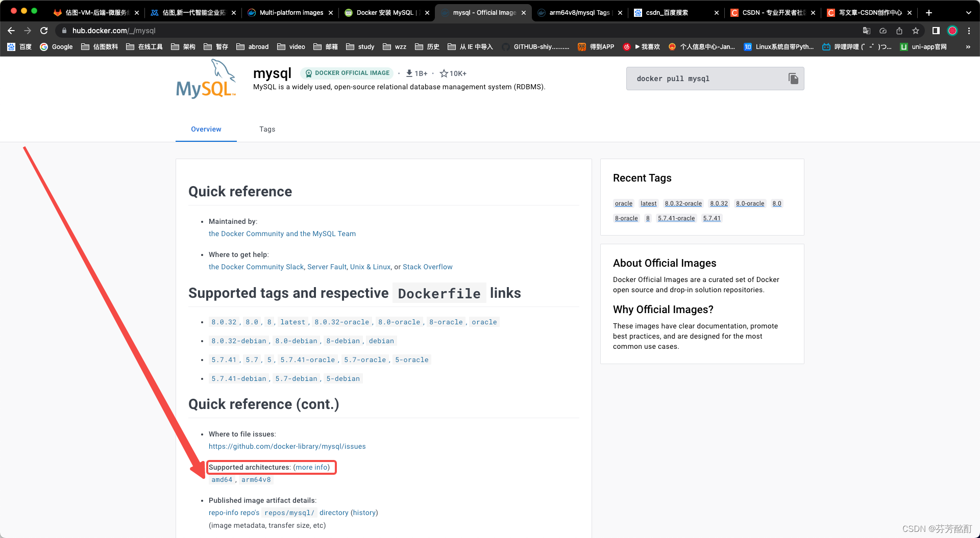This screenshot has width=980, height=538.
Task: Open the 估图数科 bookmark folder
Action: (100, 47)
